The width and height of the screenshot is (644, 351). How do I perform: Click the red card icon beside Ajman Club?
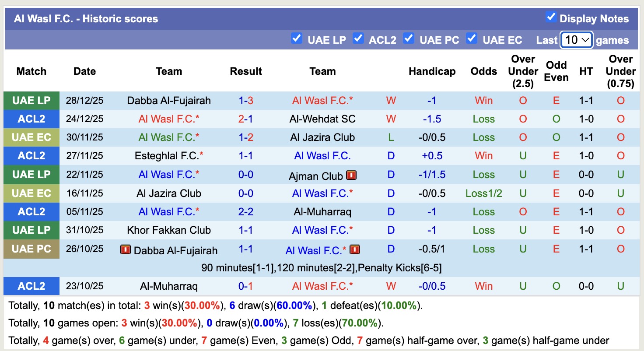[x=352, y=175]
